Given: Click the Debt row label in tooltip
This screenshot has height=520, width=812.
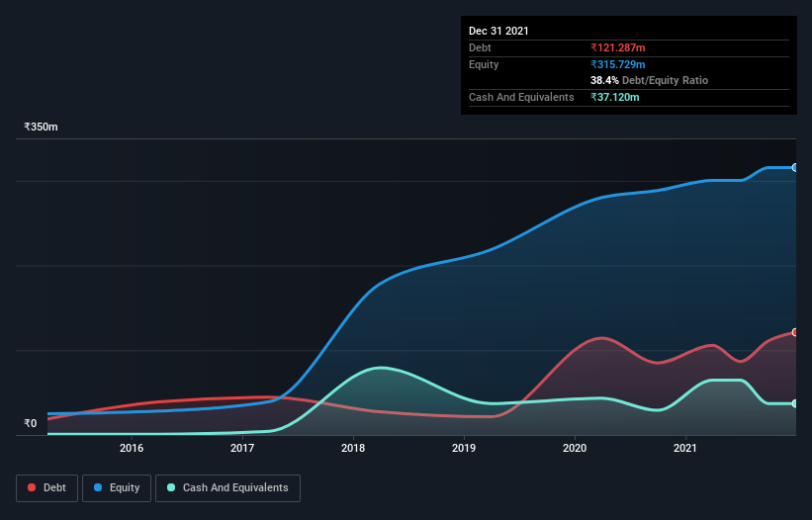Looking at the screenshot, I should pos(480,47).
